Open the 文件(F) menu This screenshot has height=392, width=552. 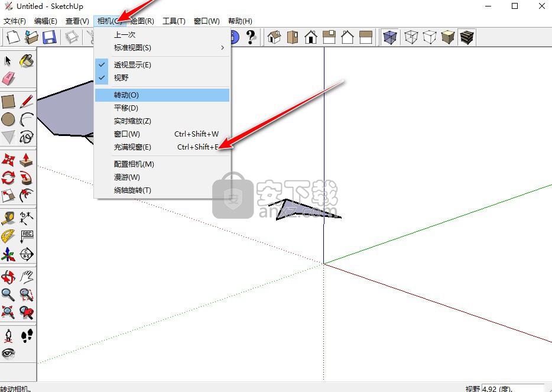(x=14, y=21)
